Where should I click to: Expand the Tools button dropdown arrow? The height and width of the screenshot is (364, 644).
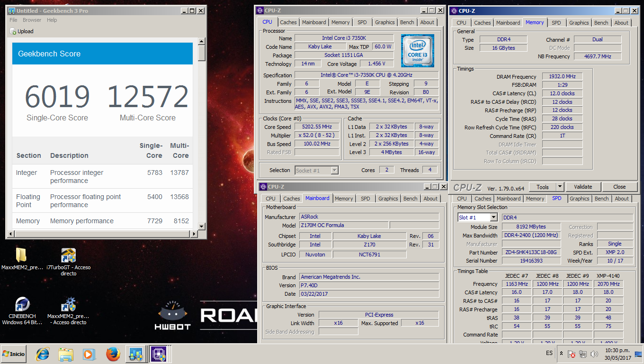560,187
